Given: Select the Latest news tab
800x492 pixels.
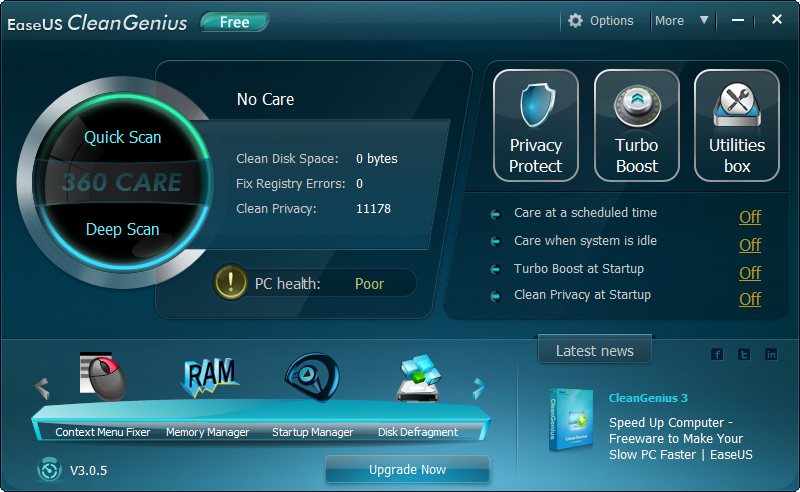Looking at the screenshot, I should [595, 351].
